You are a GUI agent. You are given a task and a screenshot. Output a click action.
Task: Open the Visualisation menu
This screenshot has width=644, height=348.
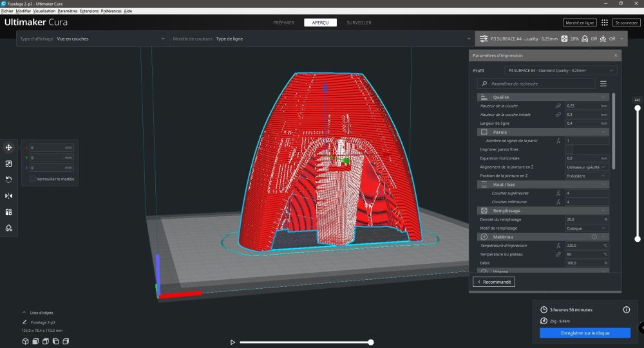point(44,11)
